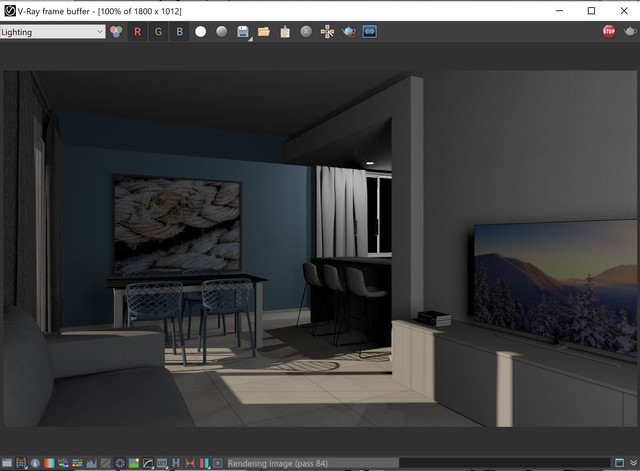Switch to alpha channel white circle
This screenshot has height=471, width=640.
[200, 32]
